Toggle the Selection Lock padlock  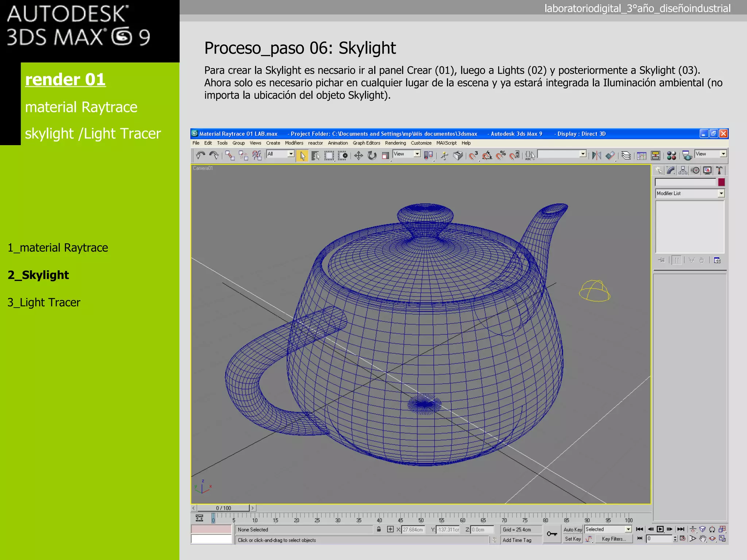tap(379, 529)
